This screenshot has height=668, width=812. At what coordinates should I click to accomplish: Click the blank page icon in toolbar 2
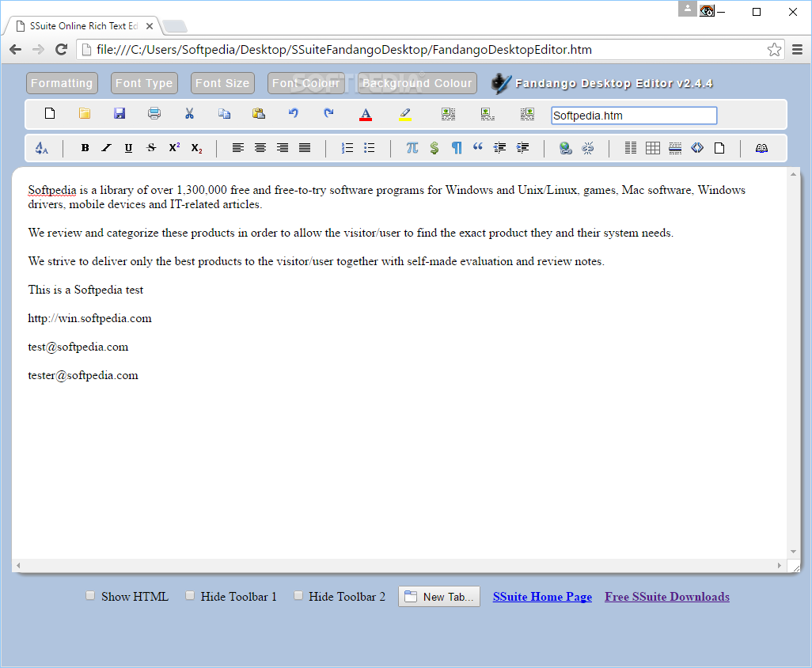[x=719, y=148]
